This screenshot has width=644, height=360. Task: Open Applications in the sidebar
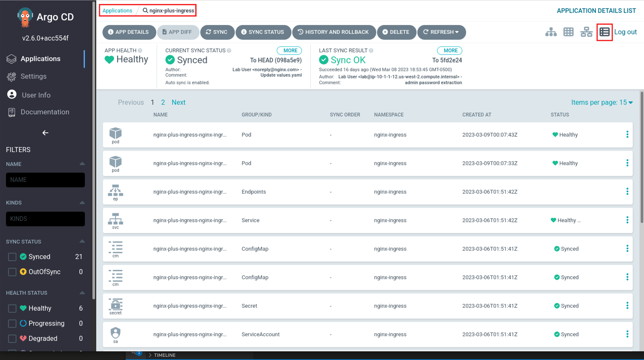point(41,59)
